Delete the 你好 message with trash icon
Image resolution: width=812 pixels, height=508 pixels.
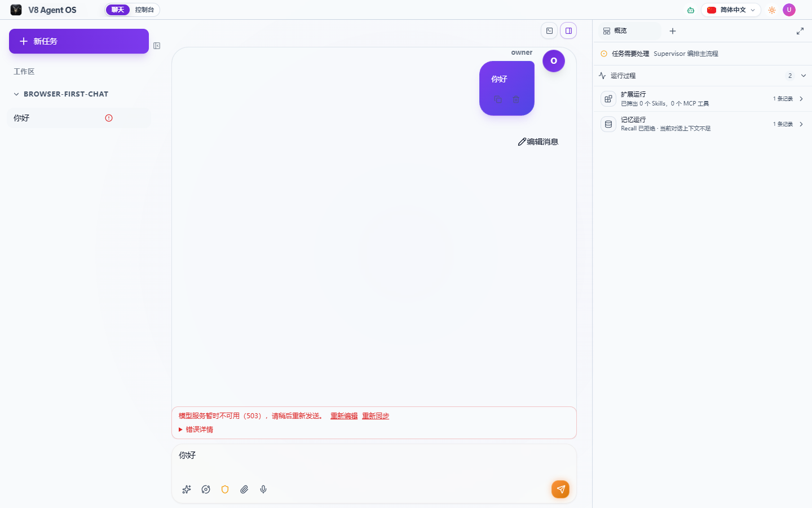point(516,100)
